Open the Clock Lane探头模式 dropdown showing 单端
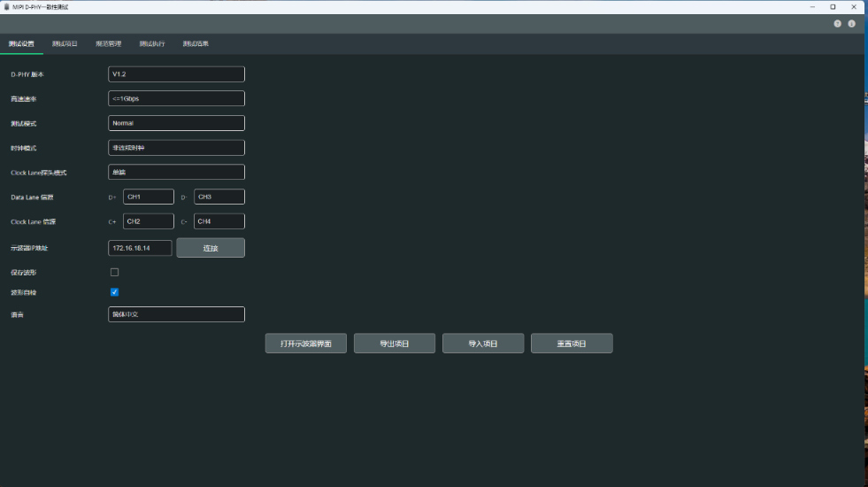The width and height of the screenshot is (868, 487). pos(176,173)
